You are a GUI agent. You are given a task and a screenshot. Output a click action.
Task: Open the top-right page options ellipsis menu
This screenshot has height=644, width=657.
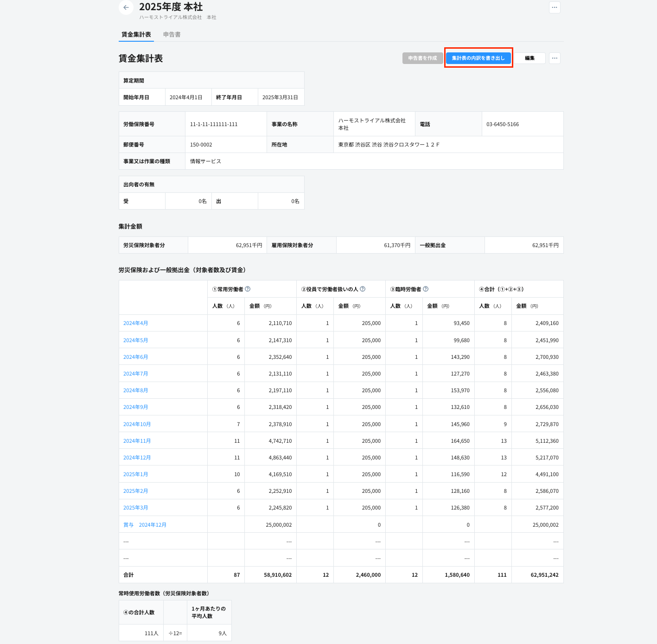click(555, 7)
